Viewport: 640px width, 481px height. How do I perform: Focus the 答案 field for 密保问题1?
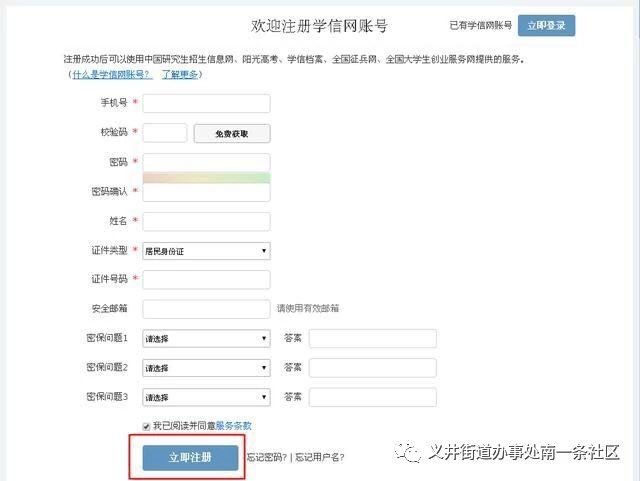(x=373, y=338)
